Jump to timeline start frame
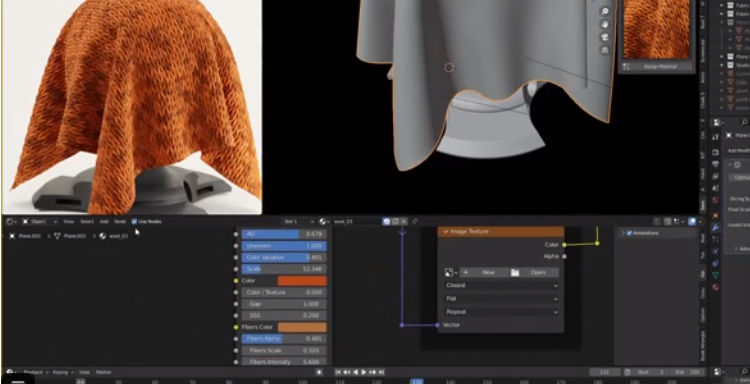Viewport: 750px width, 384px height. click(x=338, y=372)
